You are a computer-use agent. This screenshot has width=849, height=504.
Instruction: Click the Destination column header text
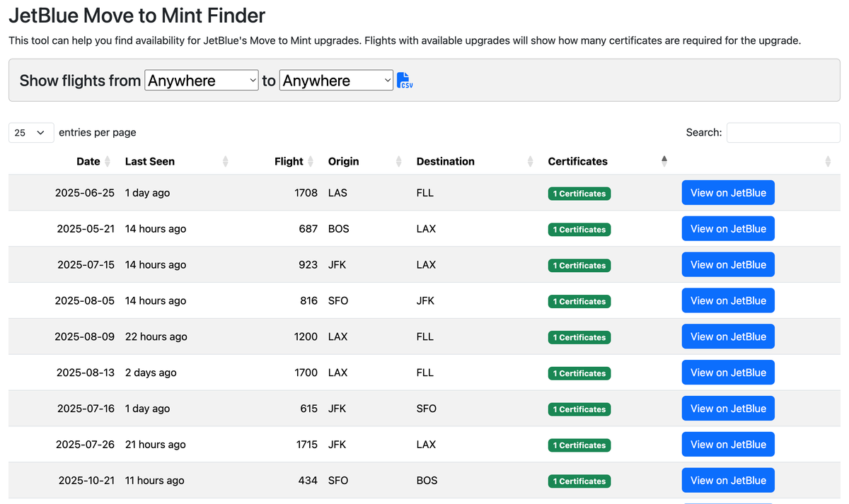coord(446,162)
